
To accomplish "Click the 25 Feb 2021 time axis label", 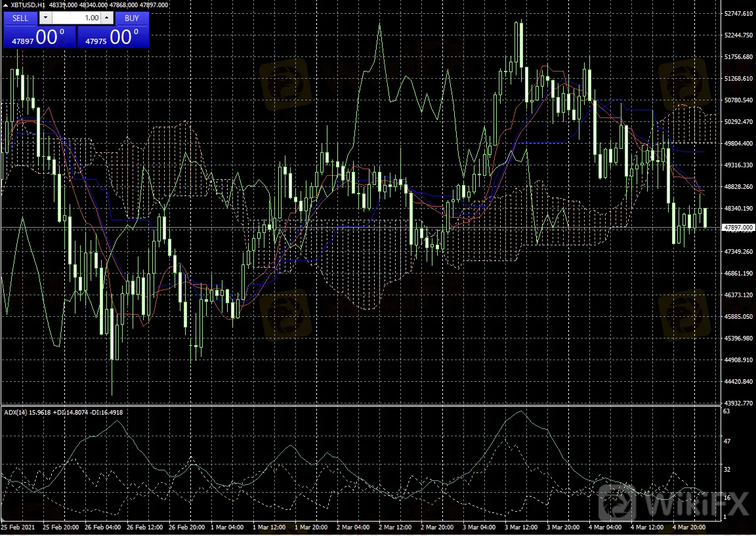I will pos(17,527).
